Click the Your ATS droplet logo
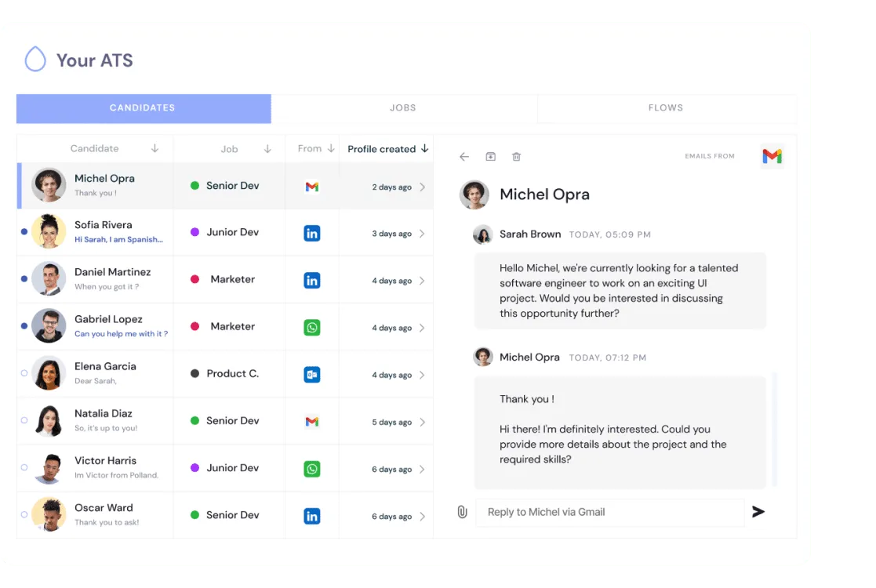Screen dimensions: 876x588 (35, 59)
